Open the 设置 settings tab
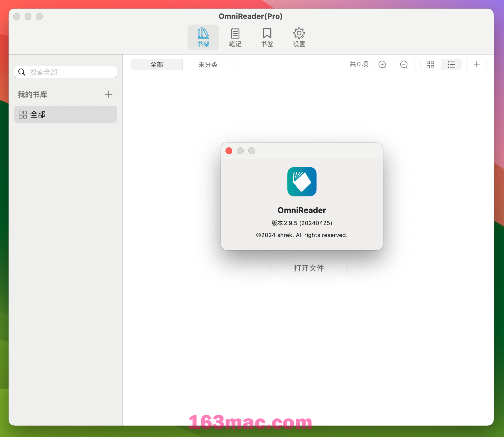This screenshot has height=437, width=504. click(x=299, y=37)
